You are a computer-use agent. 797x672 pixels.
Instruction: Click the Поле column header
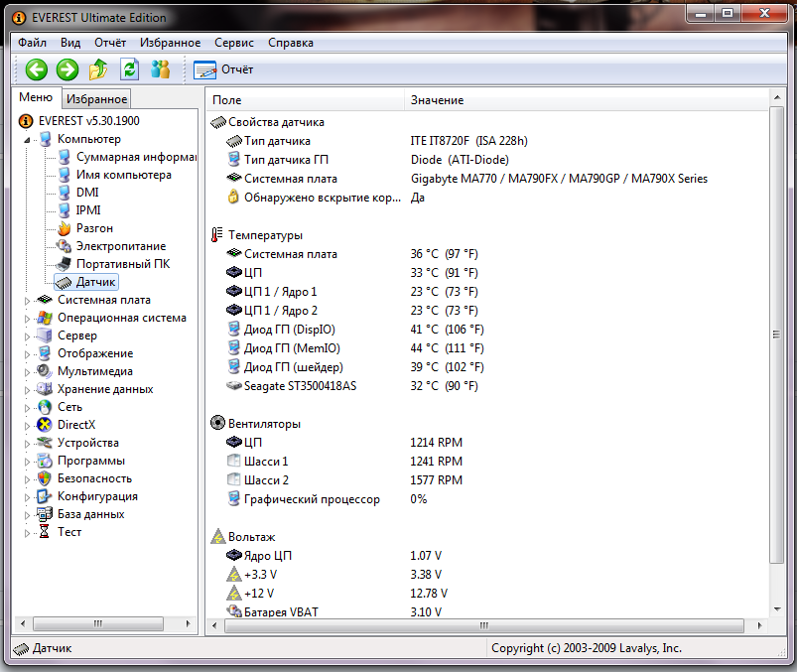[305, 100]
